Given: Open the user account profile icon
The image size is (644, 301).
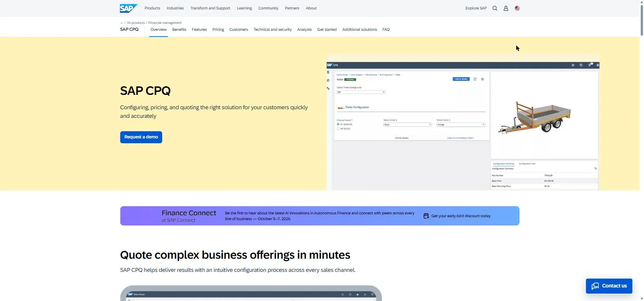Looking at the screenshot, I should [506, 8].
